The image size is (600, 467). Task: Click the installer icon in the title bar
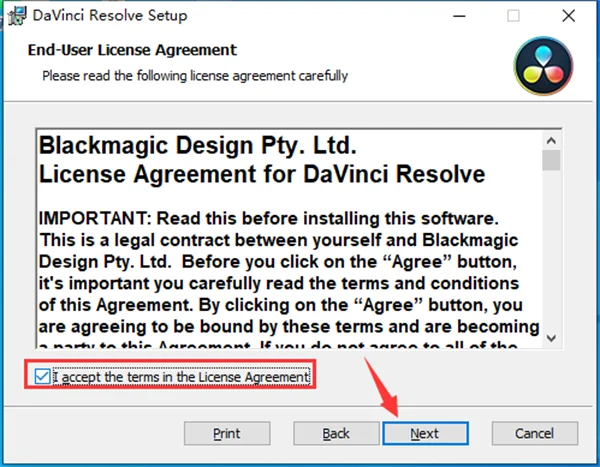coord(17,16)
